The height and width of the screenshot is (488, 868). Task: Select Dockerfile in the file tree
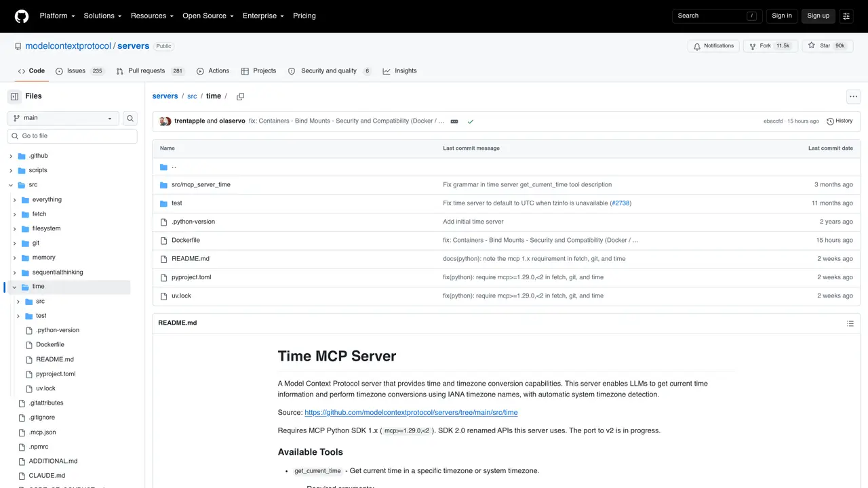pos(50,345)
